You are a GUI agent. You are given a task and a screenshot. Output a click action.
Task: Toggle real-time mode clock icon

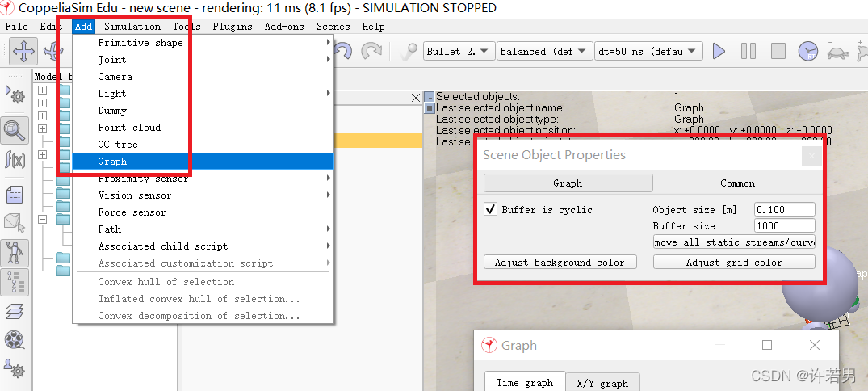(x=808, y=52)
